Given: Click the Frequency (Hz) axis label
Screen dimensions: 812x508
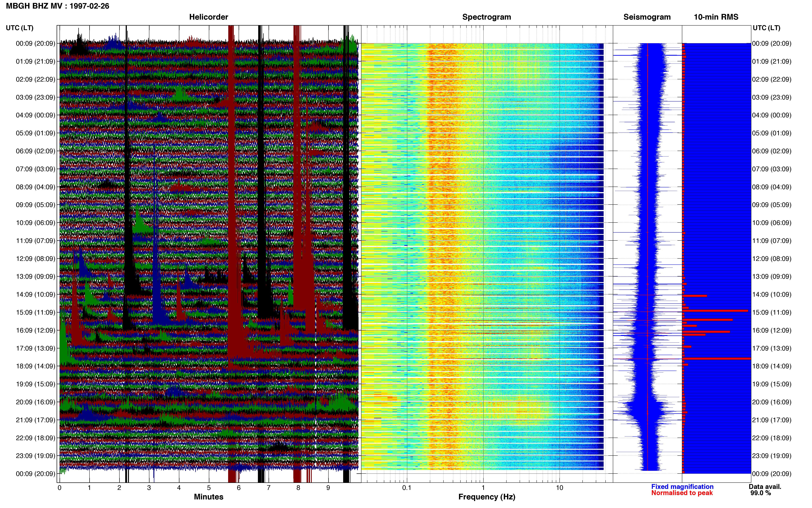Looking at the screenshot, I should pos(487,497).
